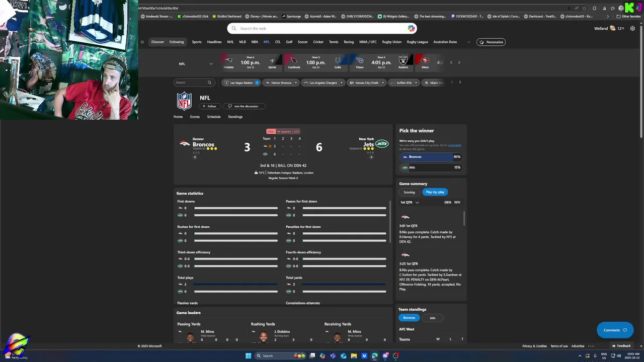
Task: Click the Broncos Total plays stat bar
Action: (x=235, y=285)
